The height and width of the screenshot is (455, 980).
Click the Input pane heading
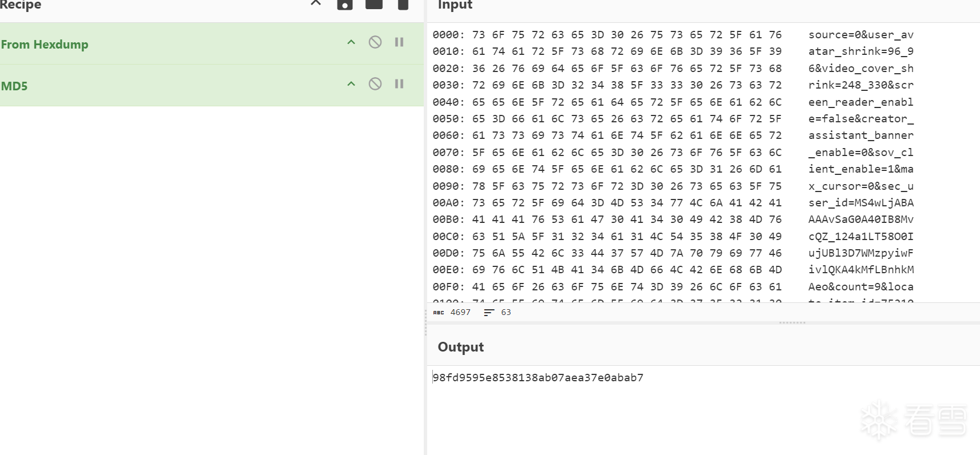[x=455, y=5]
